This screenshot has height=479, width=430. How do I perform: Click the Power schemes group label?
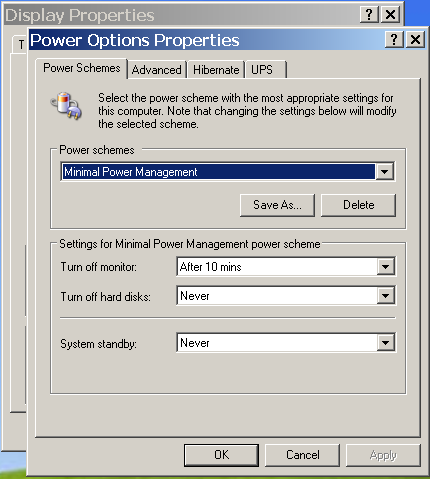click(x=97, y=150)
